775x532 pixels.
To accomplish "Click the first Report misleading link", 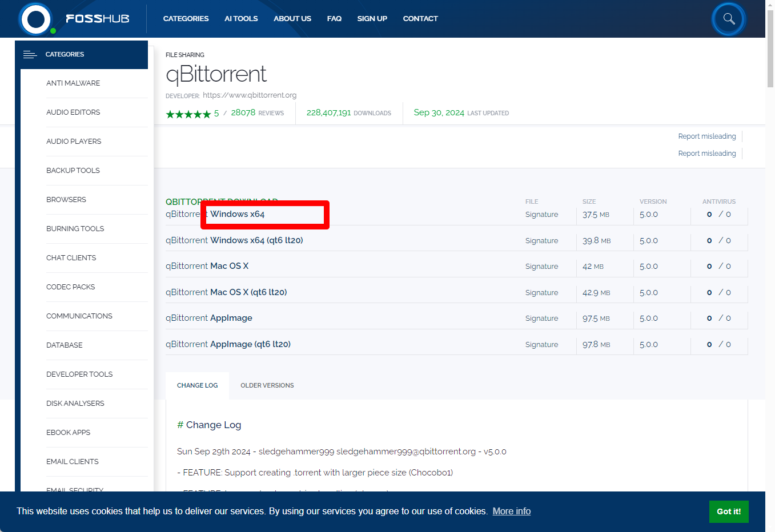I will point(707,136).
